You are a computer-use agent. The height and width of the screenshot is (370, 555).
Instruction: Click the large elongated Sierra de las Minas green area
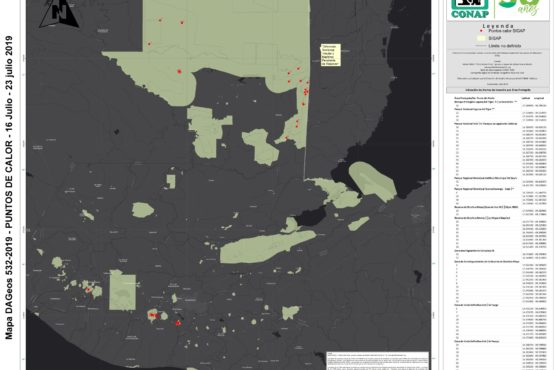coord(267,246)
